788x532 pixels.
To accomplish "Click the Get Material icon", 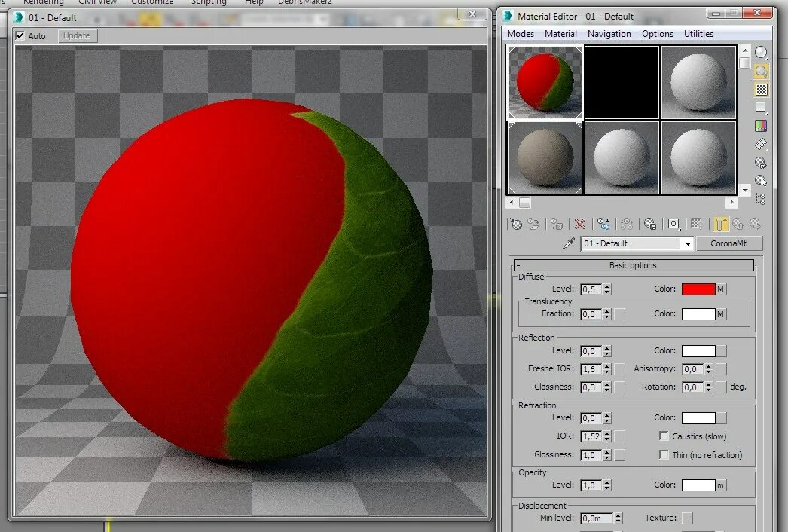I will pos(516,224).
